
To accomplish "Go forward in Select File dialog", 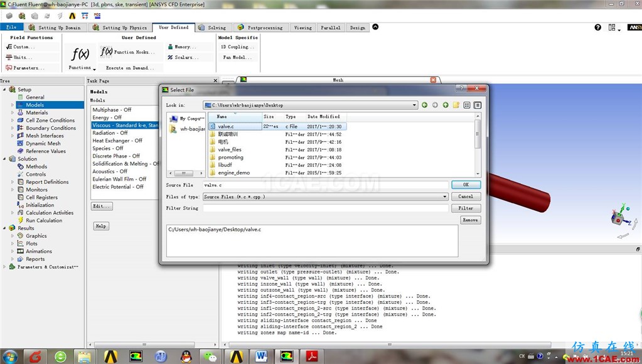I will (x=435, y=105).
